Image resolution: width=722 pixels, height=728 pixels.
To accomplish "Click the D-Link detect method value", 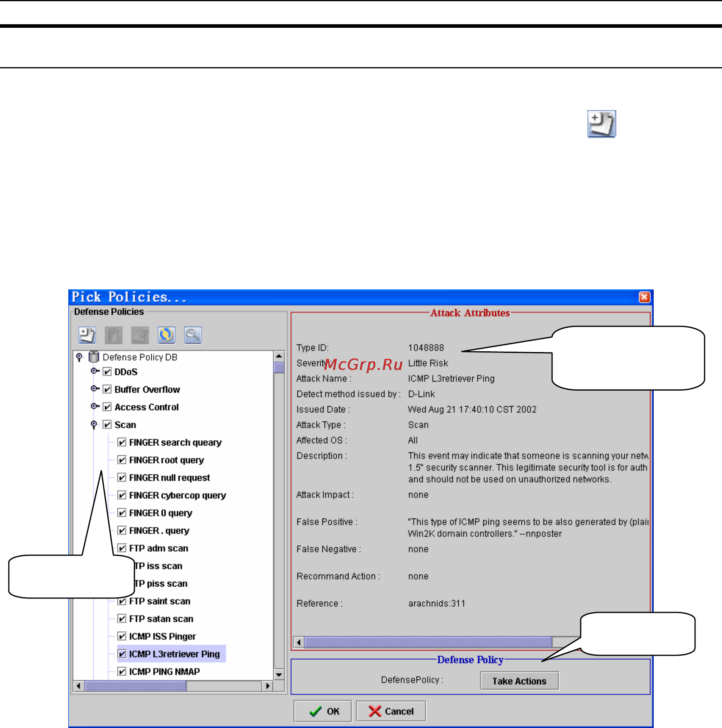I will (x=421, y=394).
